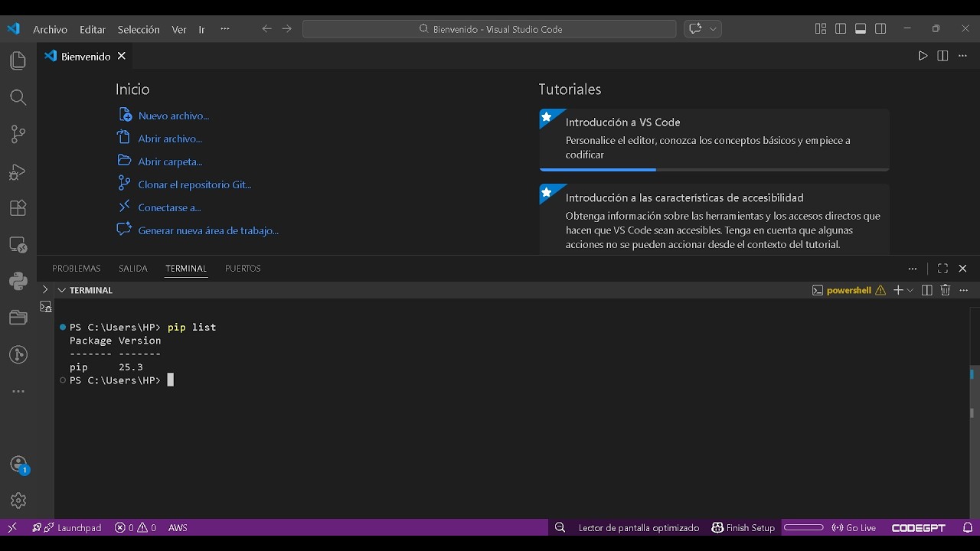The image size is (980, 551).
Task: Open the Copilot chat icon in title bar
Action: [x=695, y=29]
